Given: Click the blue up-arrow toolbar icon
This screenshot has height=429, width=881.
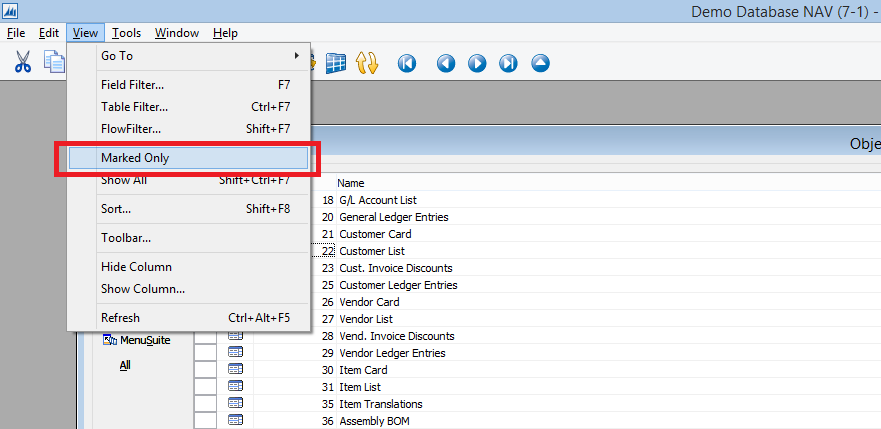Looking at the screenshot, I should click(x=540, y=63).
